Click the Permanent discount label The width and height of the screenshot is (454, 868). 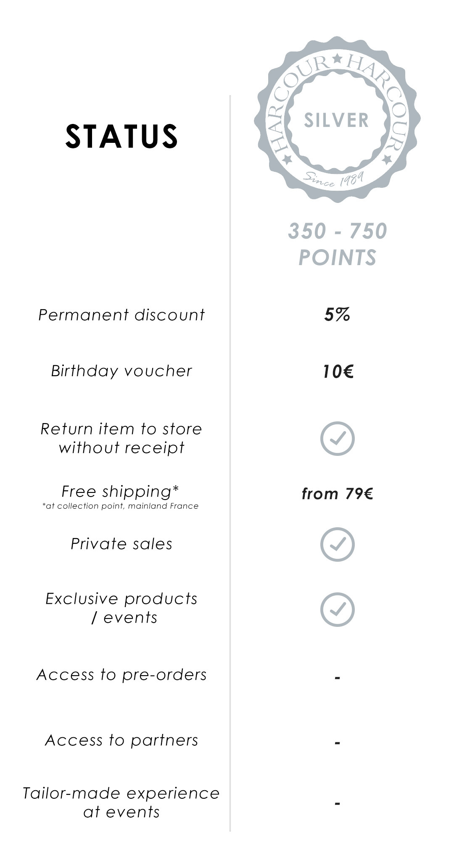point(121,315)
